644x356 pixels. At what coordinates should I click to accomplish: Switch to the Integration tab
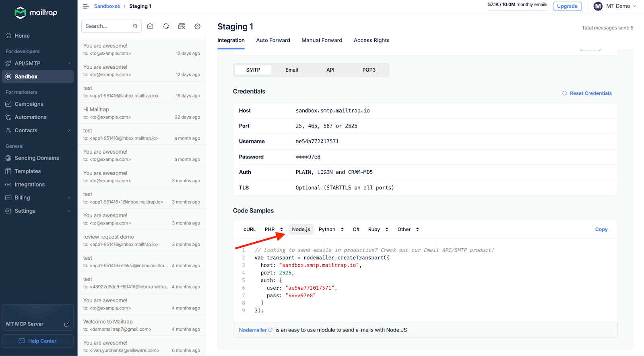point(231,40)
